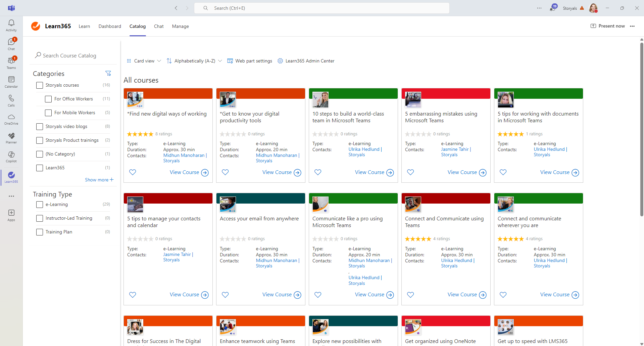Switch to Learn tab
Image resolution: width=644 pixels, height=346 pixels.
84,26
